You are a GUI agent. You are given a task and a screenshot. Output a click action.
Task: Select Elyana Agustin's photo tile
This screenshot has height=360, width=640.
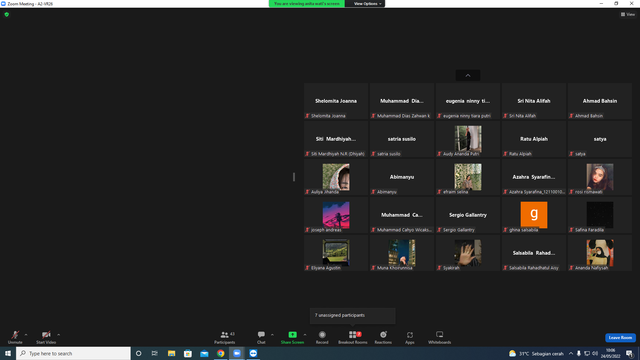click(336, 253)
